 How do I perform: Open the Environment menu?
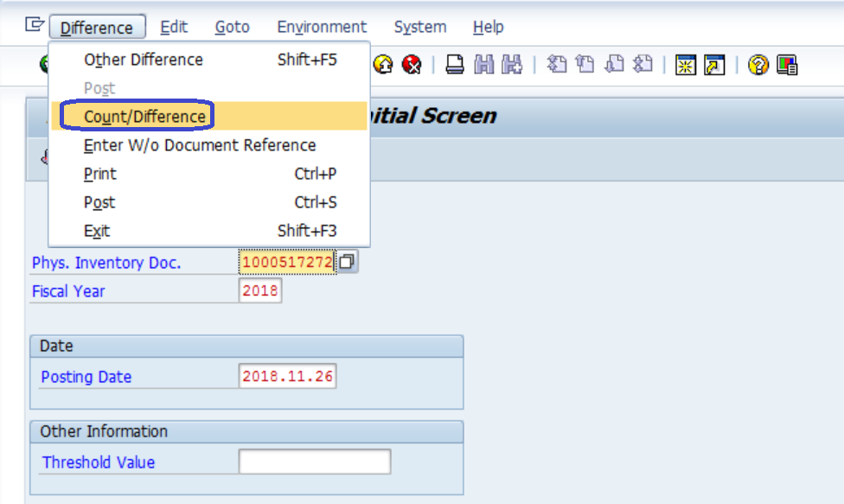pyautogui.click(x=322, y=27)
